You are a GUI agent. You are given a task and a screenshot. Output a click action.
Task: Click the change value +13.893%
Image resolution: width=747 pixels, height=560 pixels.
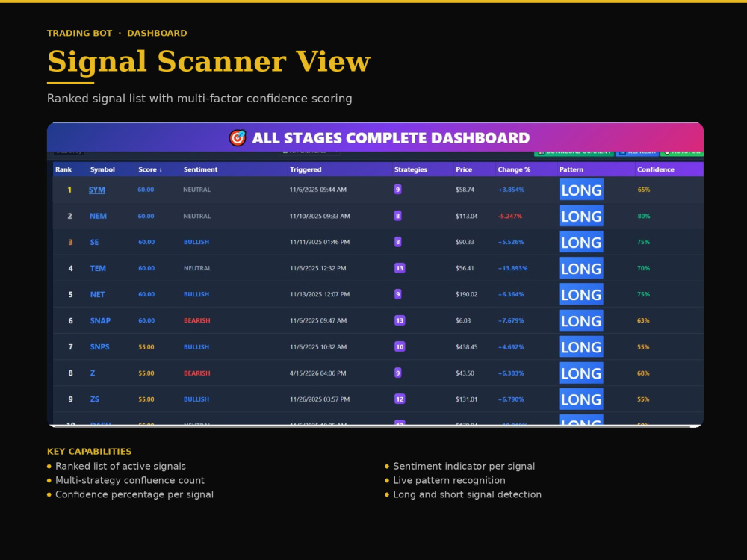coord(512,268)
